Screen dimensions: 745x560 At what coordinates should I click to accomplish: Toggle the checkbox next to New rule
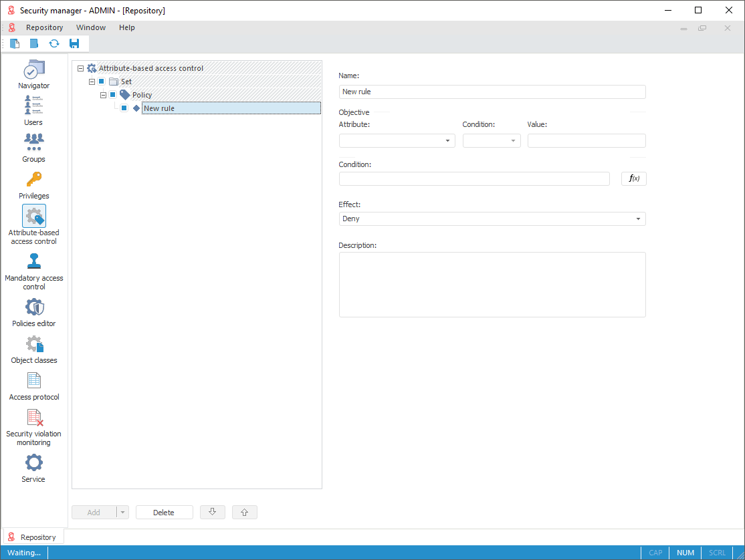coord(124,108)
